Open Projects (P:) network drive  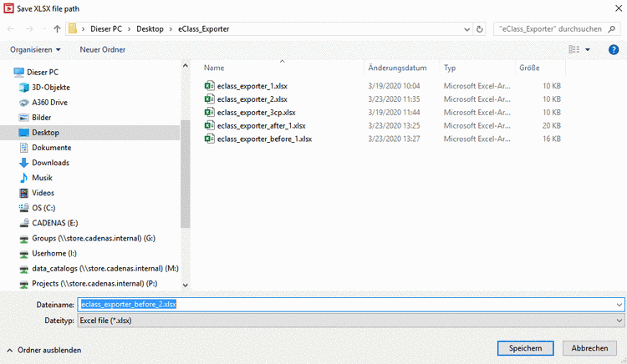click(x=94, y=283)
